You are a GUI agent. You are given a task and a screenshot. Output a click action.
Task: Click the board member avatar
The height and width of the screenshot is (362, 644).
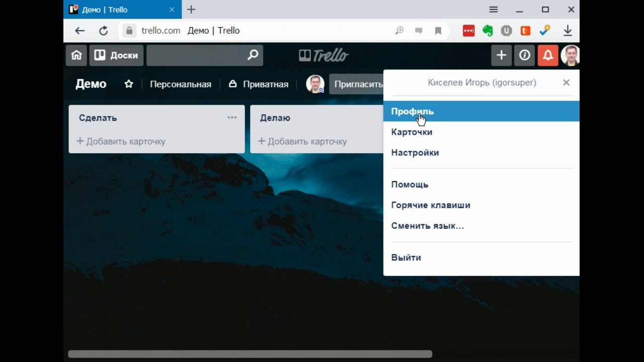coord(315,84)
